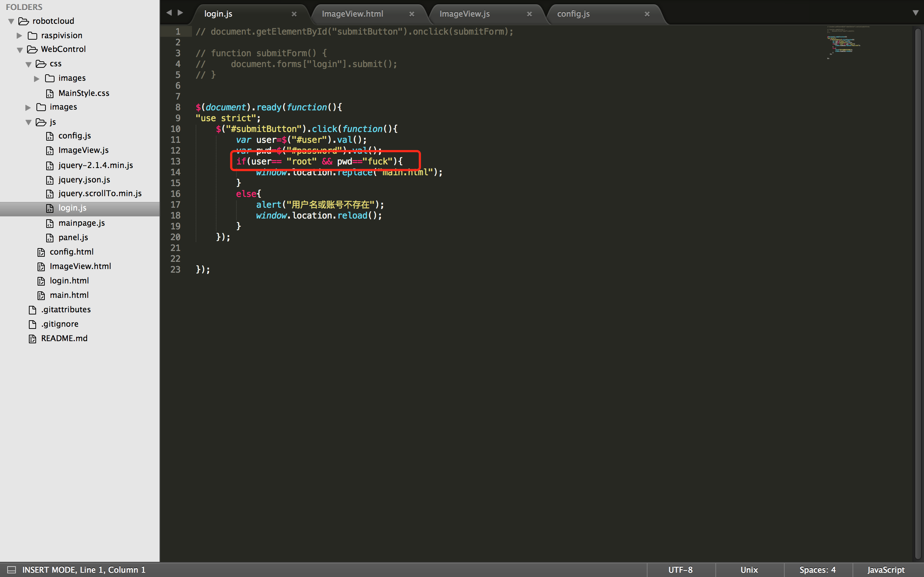Switch to the config.js tab
This screenshot has height=577, width=924.
[573, 14]
